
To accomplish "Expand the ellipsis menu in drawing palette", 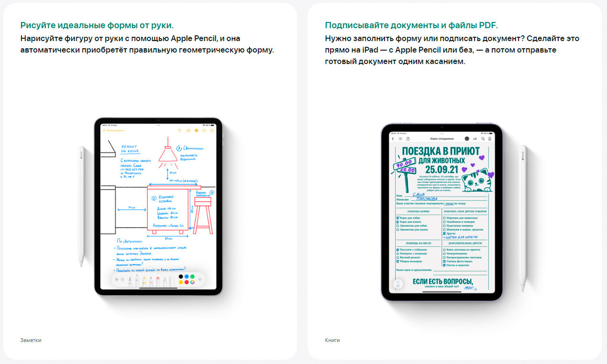I will coord(200,279).
